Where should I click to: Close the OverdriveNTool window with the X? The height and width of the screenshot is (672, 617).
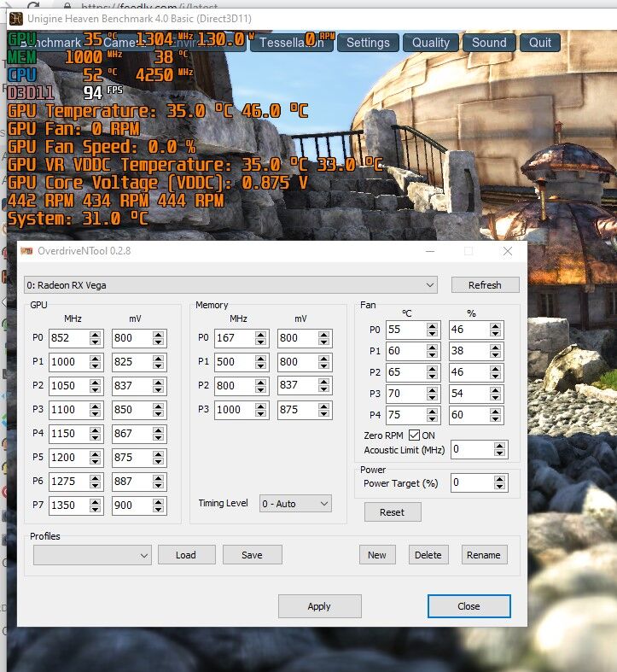pyautogui.click(x=508, y=251)
